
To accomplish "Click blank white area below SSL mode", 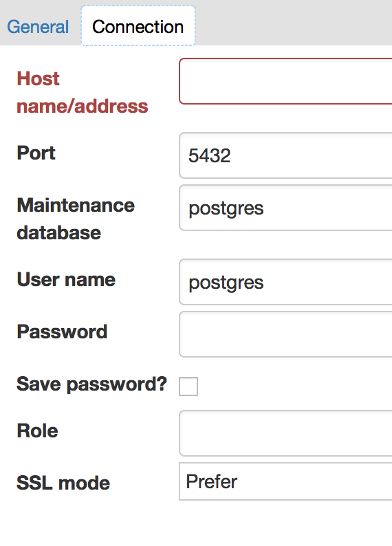I will click(x=196, y=524).
